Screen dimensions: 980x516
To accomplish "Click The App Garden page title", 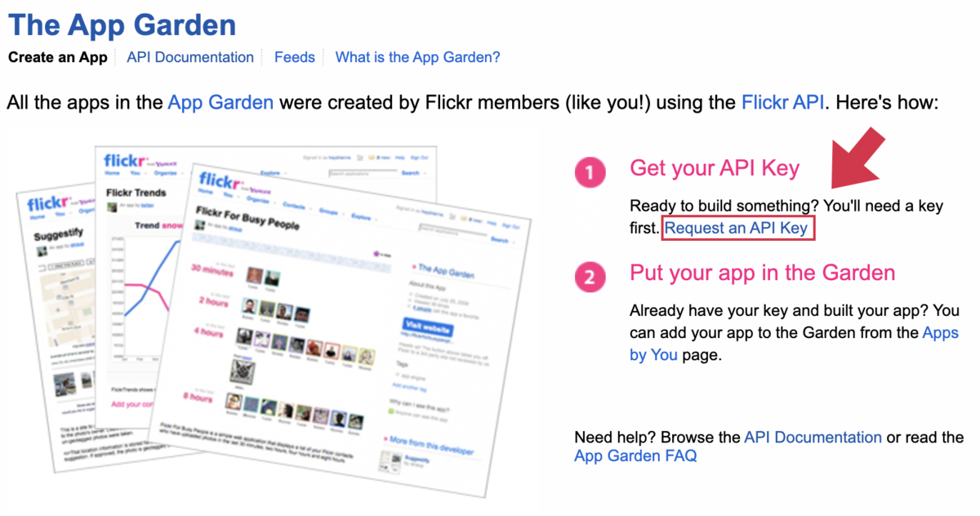I will point(122,24).
